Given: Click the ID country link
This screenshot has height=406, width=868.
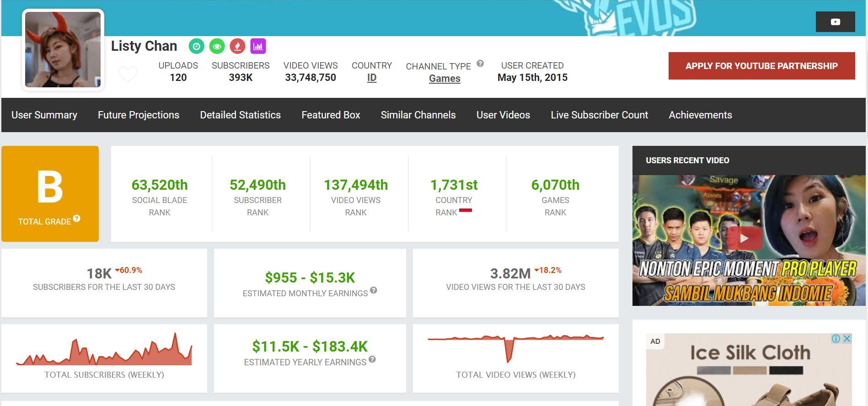Looking at the screenshot, I should coord(372,78).
